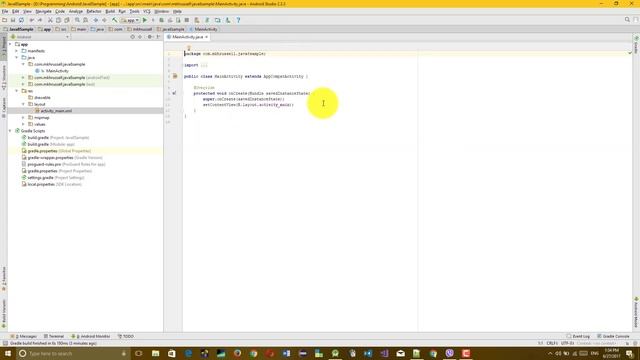Click the Stop square toolbar icon
Screen dimensions: 640x360
coord(187,20)
